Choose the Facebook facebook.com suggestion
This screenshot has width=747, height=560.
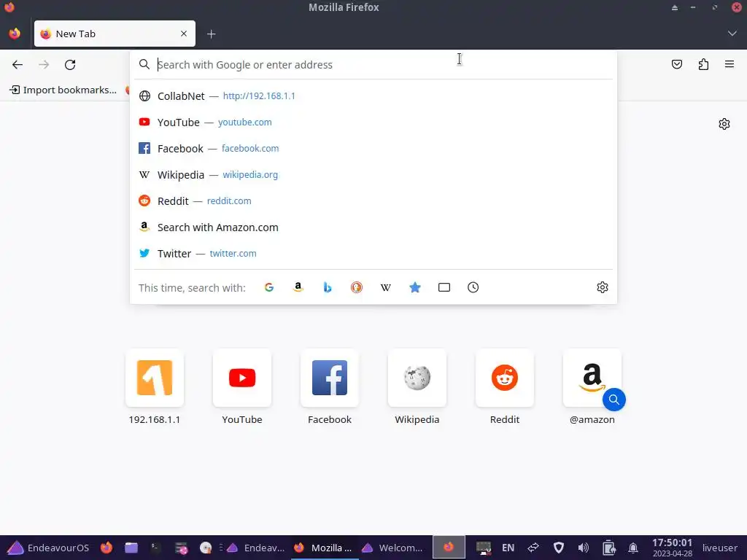[373, 149]
